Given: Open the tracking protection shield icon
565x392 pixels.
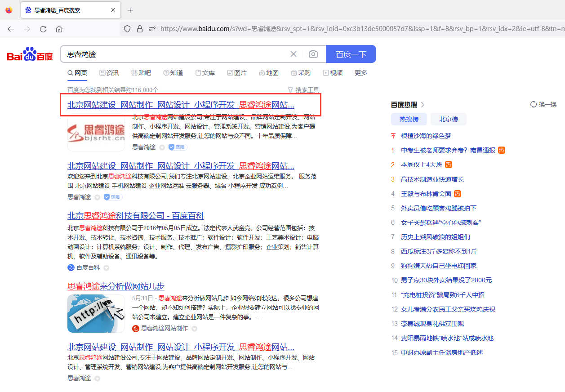Looking at the screenshot, I should (127, 28).
